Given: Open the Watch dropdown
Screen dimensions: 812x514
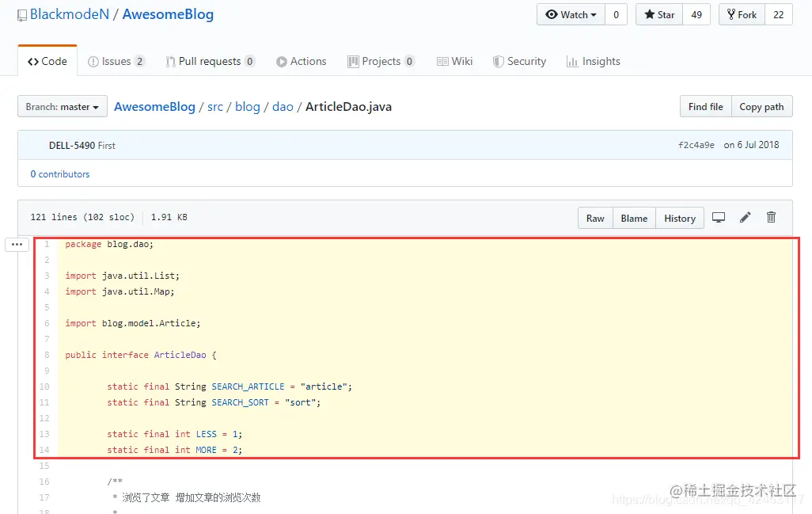Looking at the screenshot, I should (571, 14).
